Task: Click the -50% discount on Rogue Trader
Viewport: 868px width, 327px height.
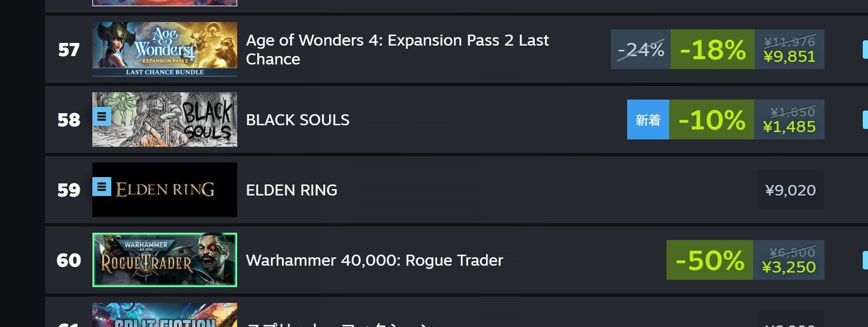Action: click(x=710, y=260)
